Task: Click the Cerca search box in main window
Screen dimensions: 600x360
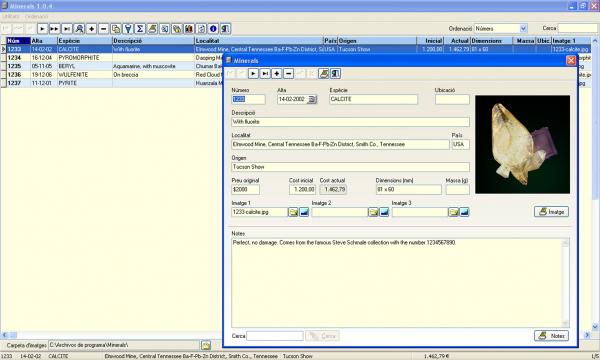Action: 577,29
